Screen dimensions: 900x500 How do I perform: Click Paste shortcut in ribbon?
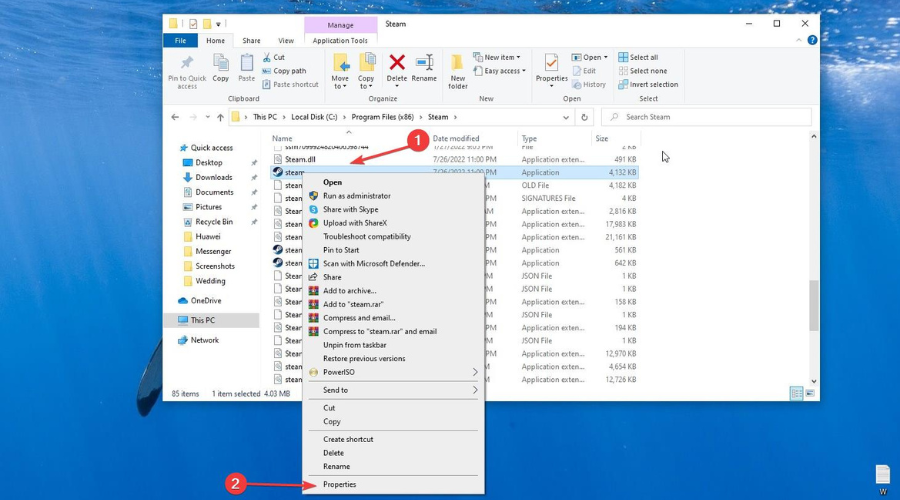tap(290, 84)
